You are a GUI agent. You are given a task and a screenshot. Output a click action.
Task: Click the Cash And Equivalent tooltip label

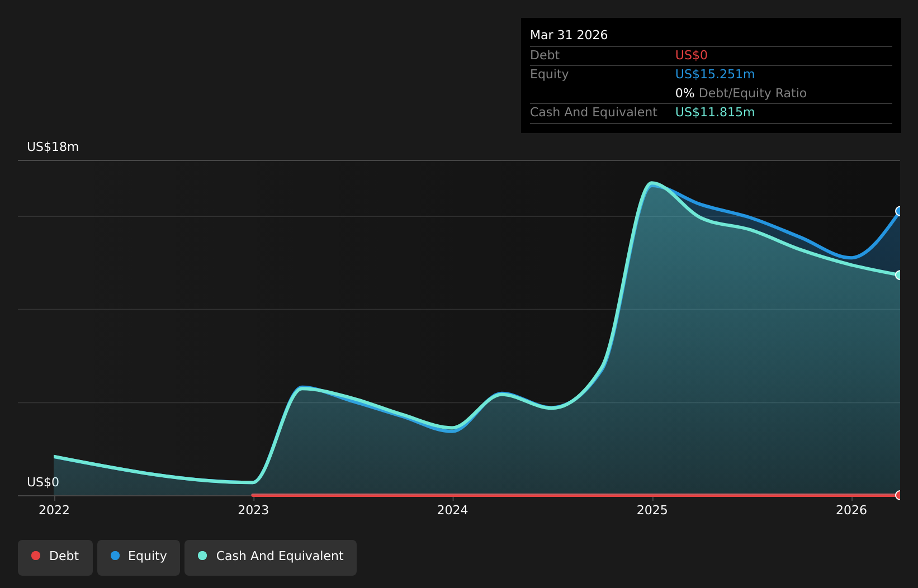click(593, 112)
